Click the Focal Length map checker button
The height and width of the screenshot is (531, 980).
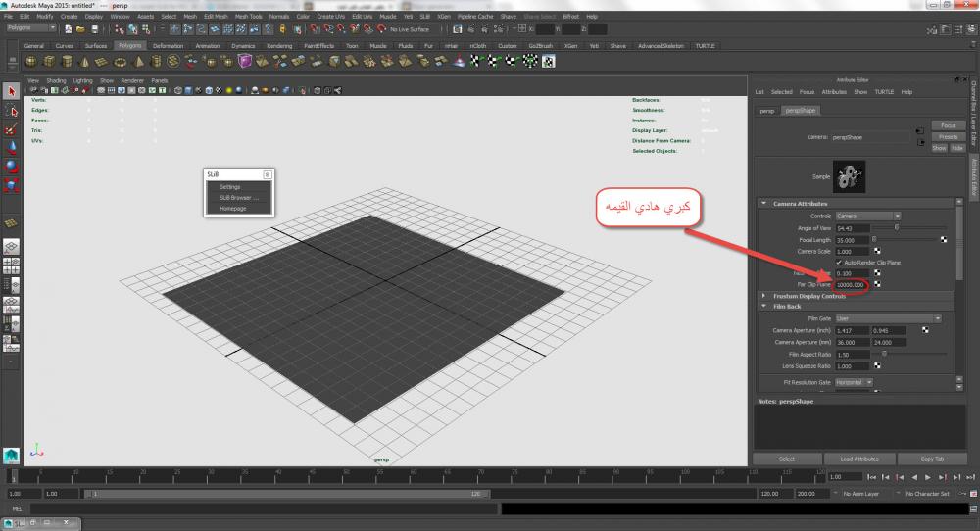(x=943, y=239)
